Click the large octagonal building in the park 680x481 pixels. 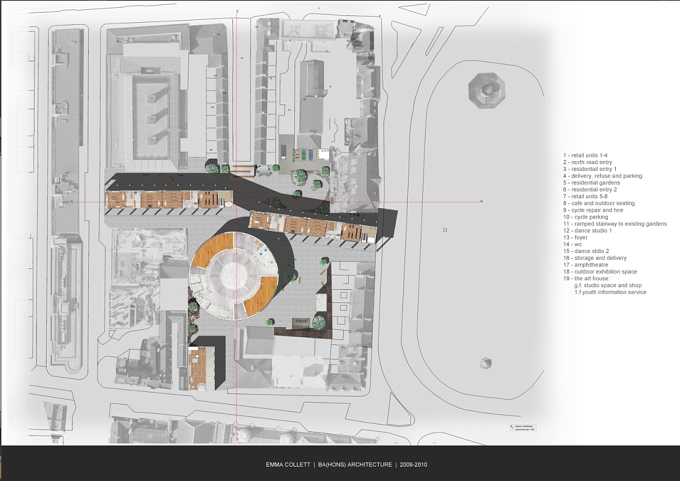(487, 91)
